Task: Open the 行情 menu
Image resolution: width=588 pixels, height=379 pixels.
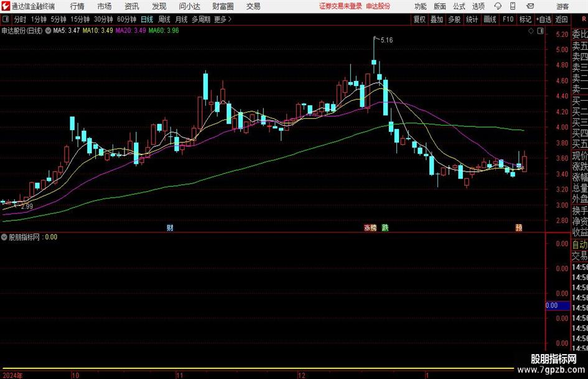Action: click(x=77, y=6)
